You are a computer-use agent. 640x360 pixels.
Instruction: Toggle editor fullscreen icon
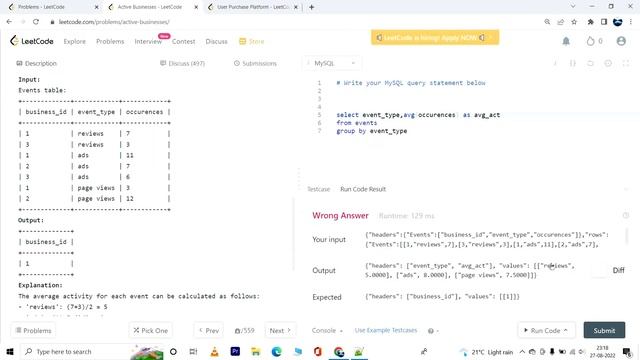626,63
